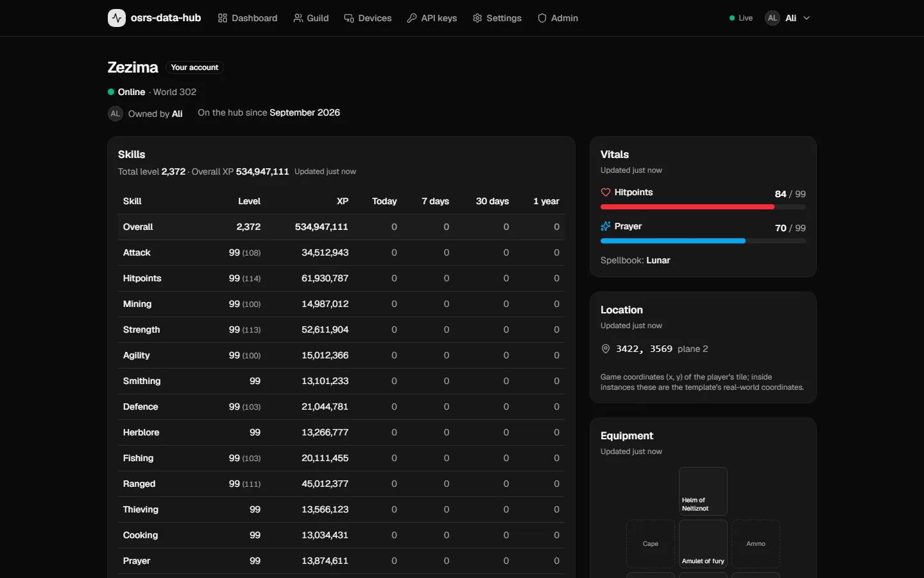Select the empty Ammo equipment slot
Screen dimensions: 924x578
pos(756,544)
